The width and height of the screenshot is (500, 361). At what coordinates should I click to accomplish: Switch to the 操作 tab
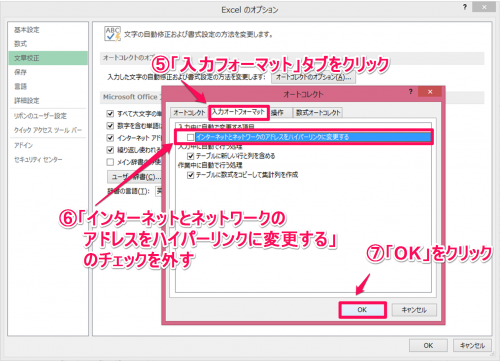(x=278, y=113)
